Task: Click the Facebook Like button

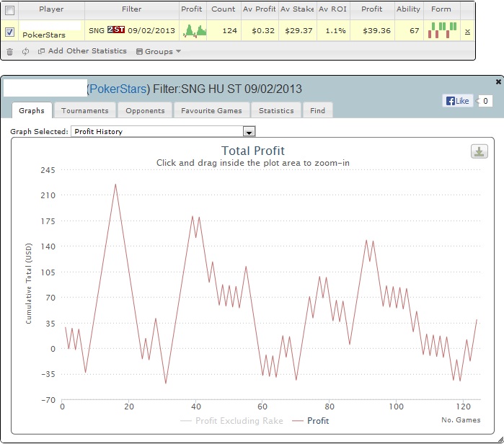Action: coord(458,101)
